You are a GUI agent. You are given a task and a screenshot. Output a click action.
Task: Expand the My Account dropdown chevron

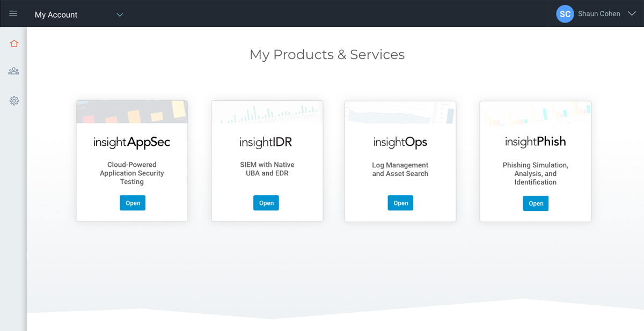coord(120,14)
